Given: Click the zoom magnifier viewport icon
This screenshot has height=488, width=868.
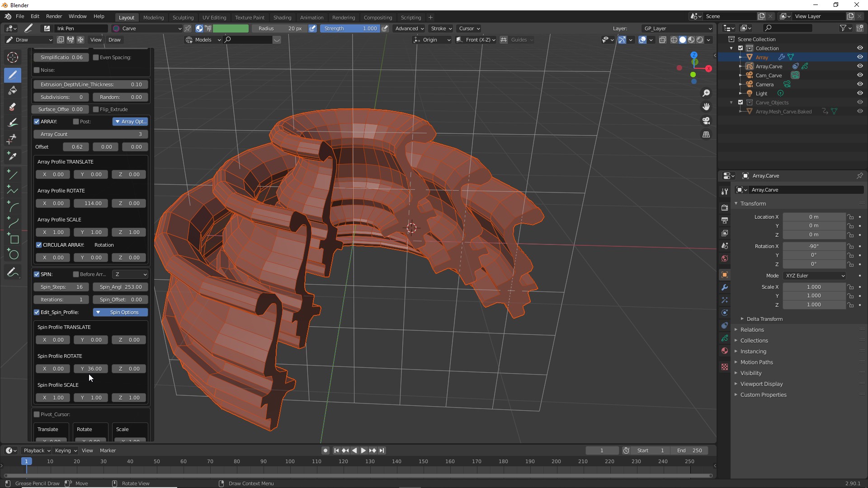Looking at the screenshot, I should [706, 93].
